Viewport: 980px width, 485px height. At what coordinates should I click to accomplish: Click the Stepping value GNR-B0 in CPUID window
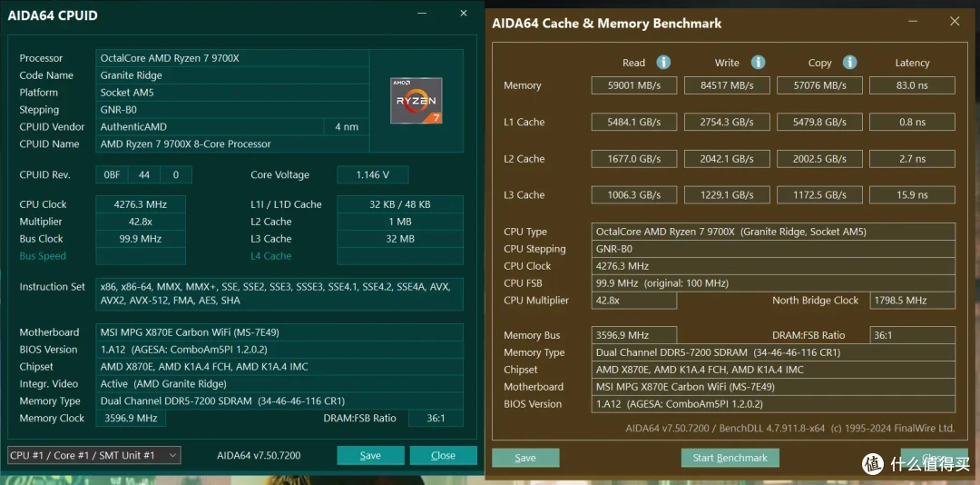[x=232, y=110]
